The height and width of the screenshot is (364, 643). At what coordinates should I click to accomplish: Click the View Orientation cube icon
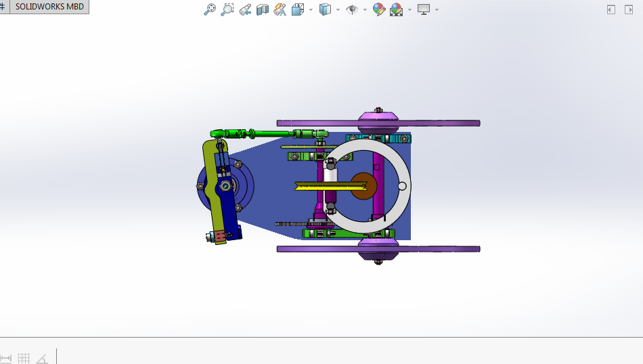(298, 9)
